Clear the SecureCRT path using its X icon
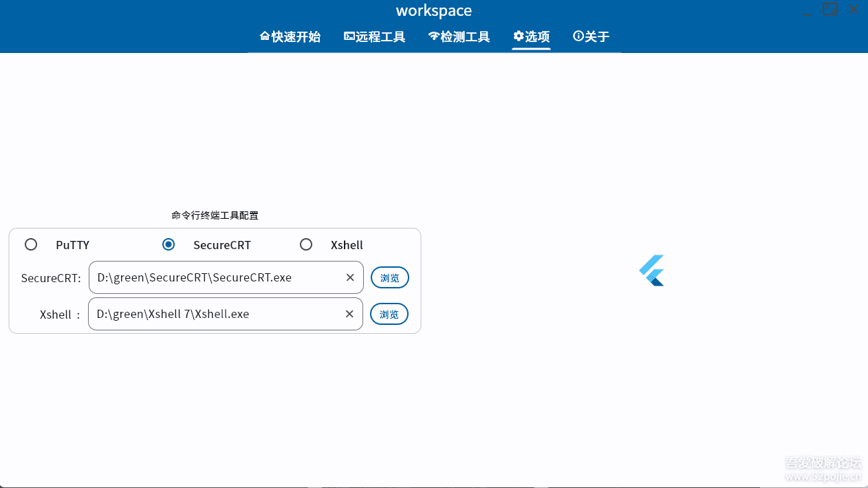The height and width of the screenshot is (488, 868). [x=350, y=277]
